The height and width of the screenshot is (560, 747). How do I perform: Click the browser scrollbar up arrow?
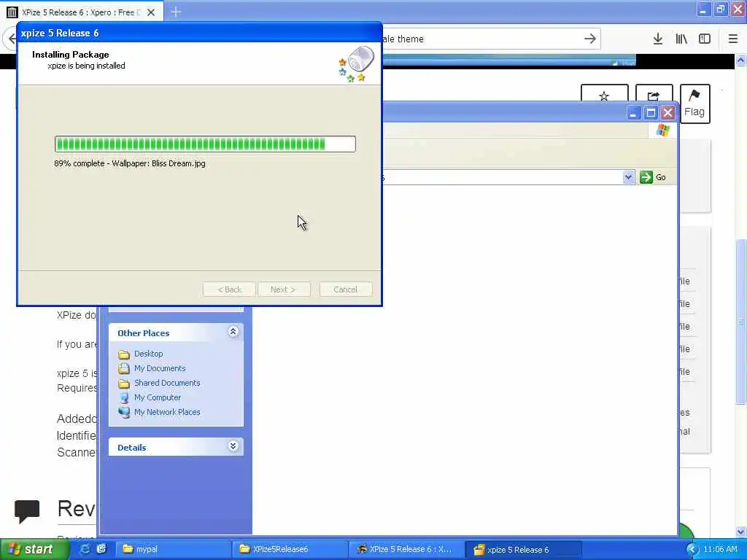pyautogui.click(x=741, y=60)
